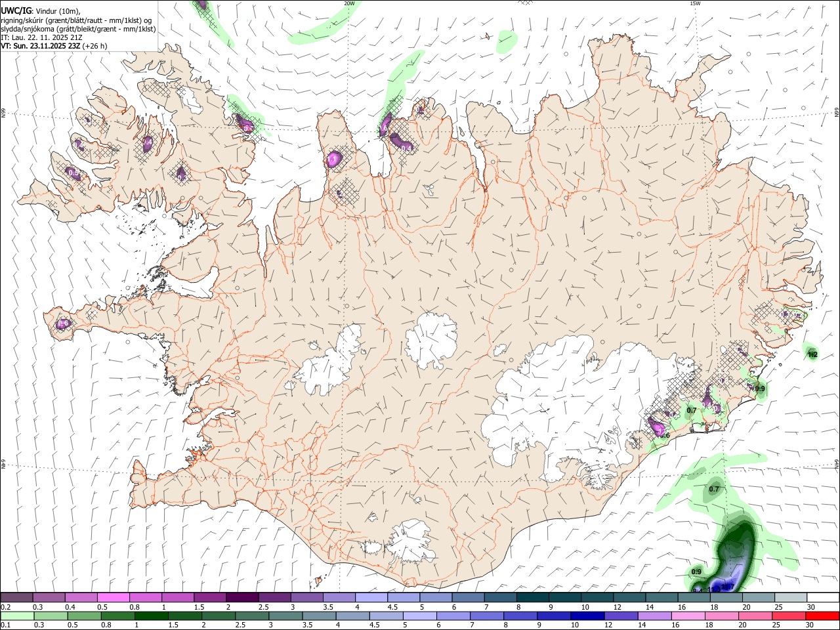Click the red 25–30 rain legend swatch
The width and height of the screenshot is (840, 630).
point(789,616)
